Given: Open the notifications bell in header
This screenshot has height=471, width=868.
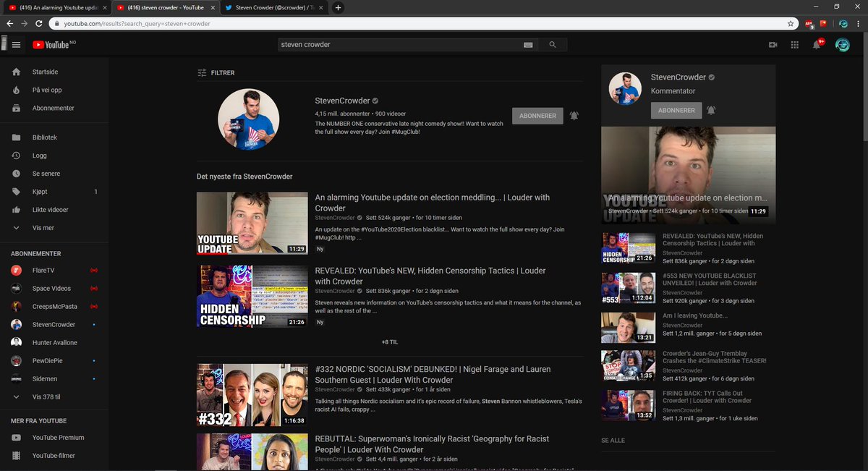Looking at the screenshot, I should (x=817, y=45).
